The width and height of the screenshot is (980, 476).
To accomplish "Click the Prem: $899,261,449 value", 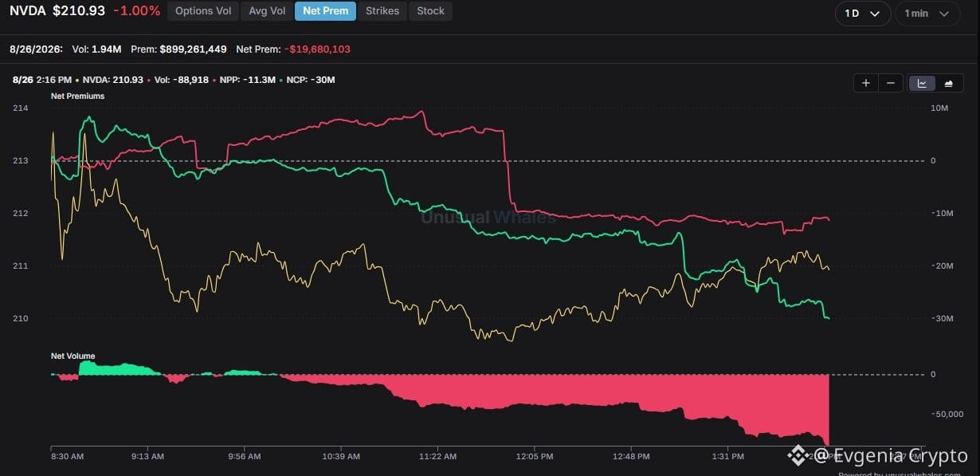I will click(x=178, y=49).
